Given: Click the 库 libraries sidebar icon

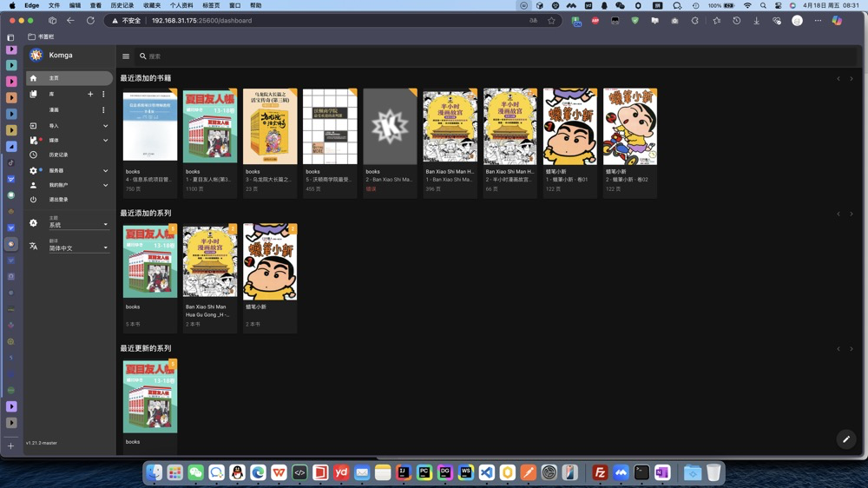Looking at the screenshot, I should 33,94.
